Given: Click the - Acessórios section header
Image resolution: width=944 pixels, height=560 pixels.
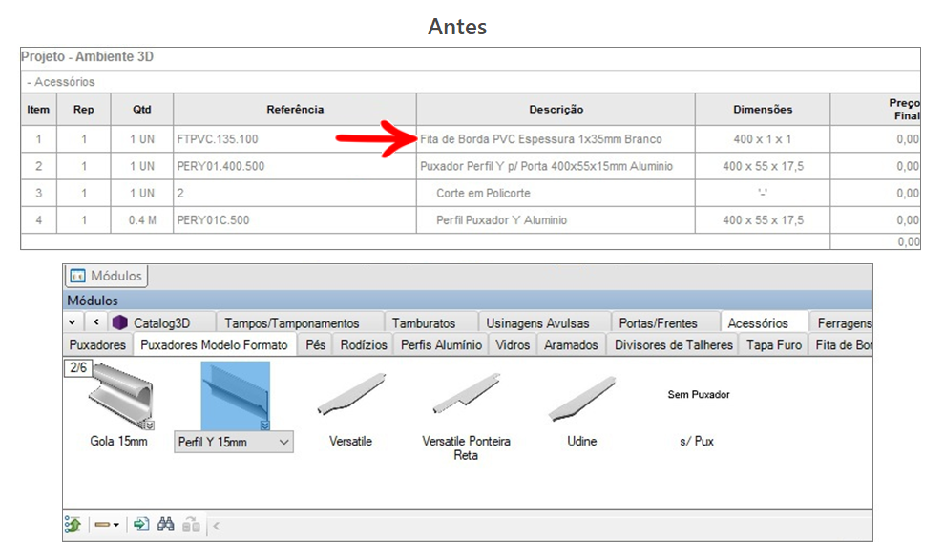Looking at the screenshot, I should click(x=61, y=82).
